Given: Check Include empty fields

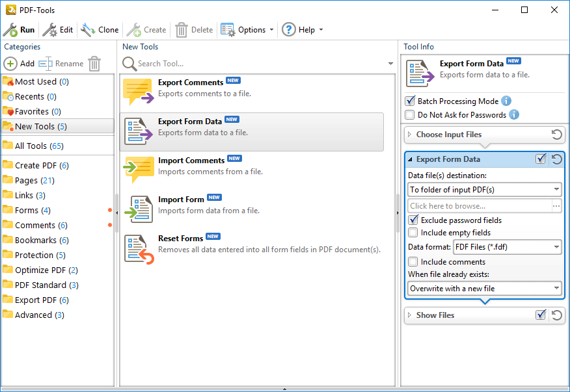Looking at the screenshot, I should click(413, 233).
